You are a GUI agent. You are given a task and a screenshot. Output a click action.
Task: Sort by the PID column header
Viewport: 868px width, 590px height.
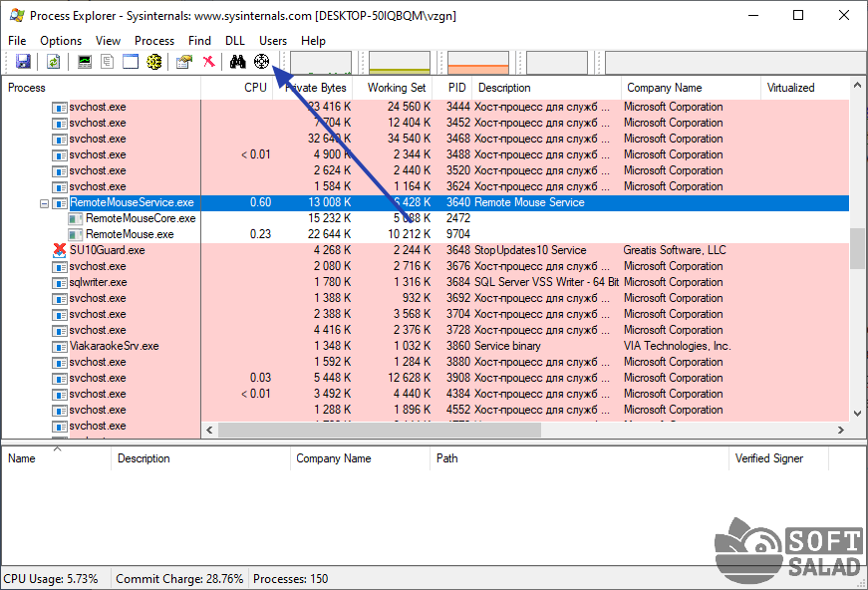[x=452, y=88]
